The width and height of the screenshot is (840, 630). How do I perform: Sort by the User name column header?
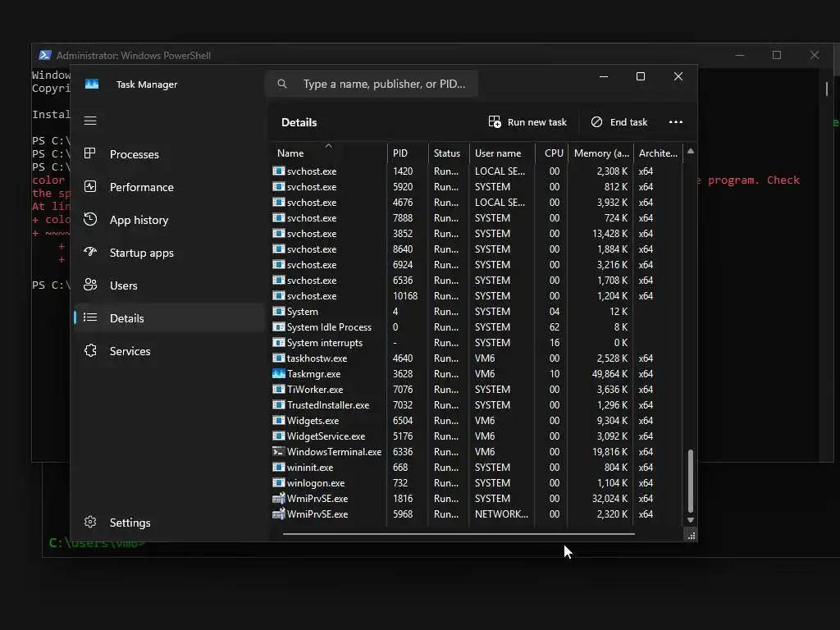coord(503,153)
